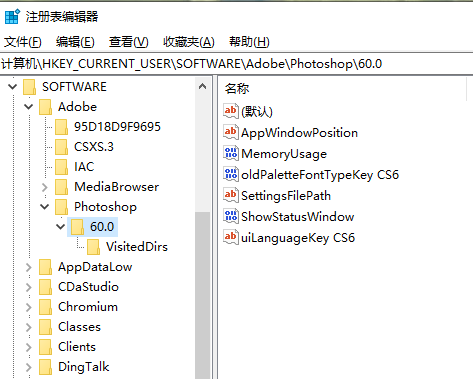Click the binary icon beside MemoryUsage
Viewport: 473px width, 379px height.
click(x=231, y=153)
